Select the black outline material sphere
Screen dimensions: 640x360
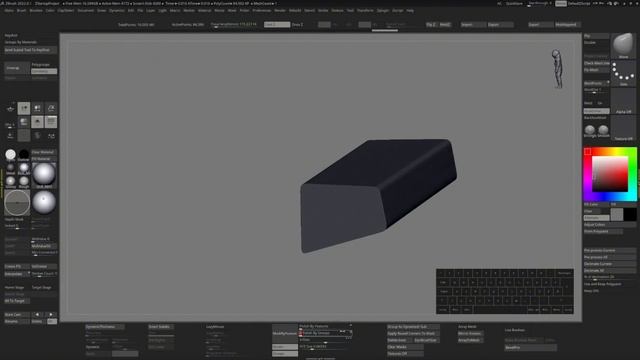click(24, 154)
